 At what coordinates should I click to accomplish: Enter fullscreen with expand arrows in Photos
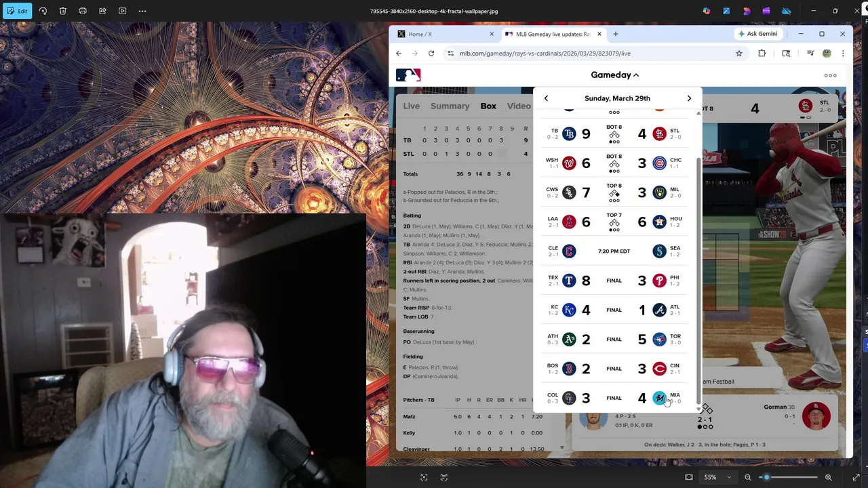(856, 477)
